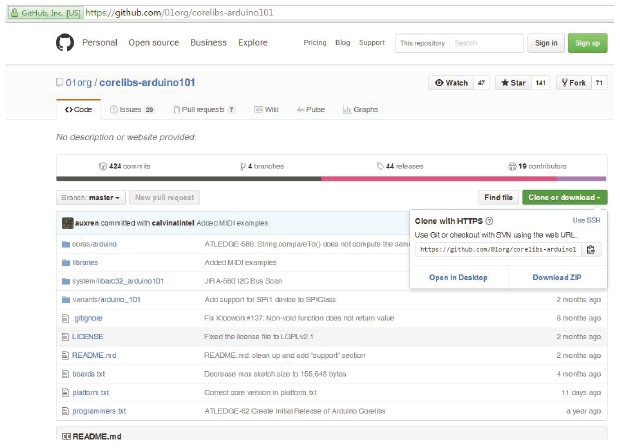Click the secure lock icon in address bar
The image size is (620, 448).
click(15, 13)
